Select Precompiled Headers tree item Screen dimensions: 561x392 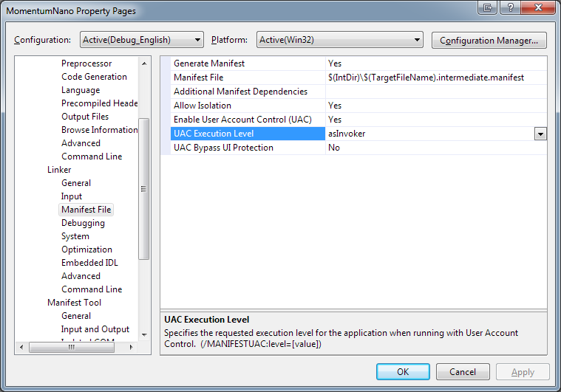tap(100, 103)
